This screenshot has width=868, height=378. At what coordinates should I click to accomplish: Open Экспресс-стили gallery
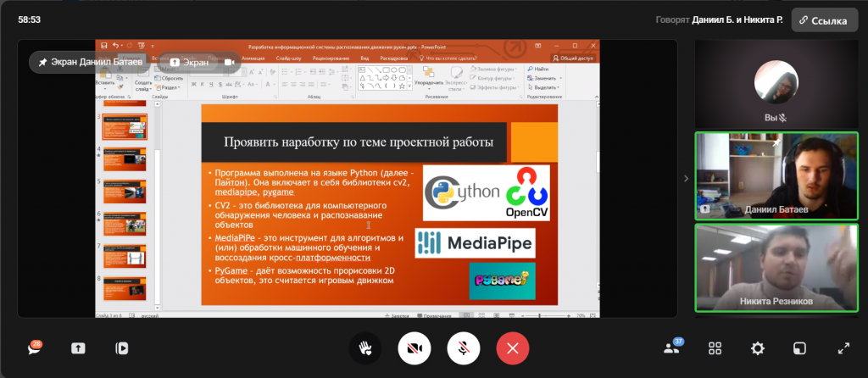coord(456,79)
